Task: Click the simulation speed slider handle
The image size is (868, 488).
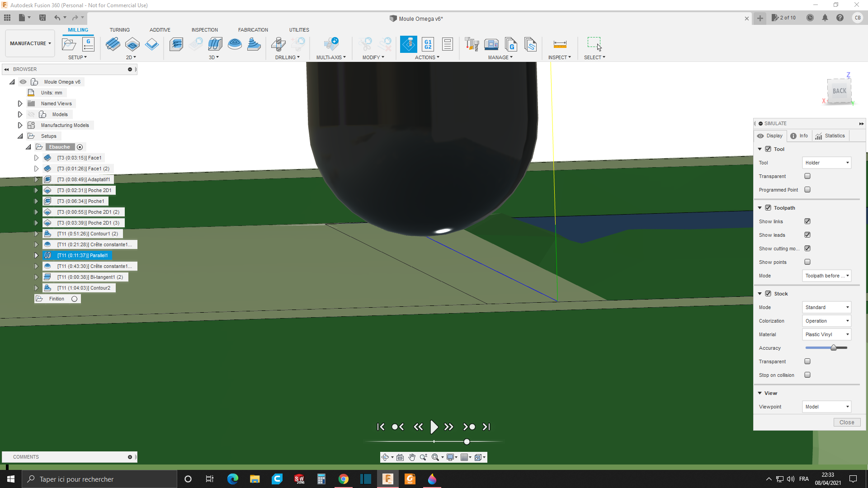Action: point(467,441)
